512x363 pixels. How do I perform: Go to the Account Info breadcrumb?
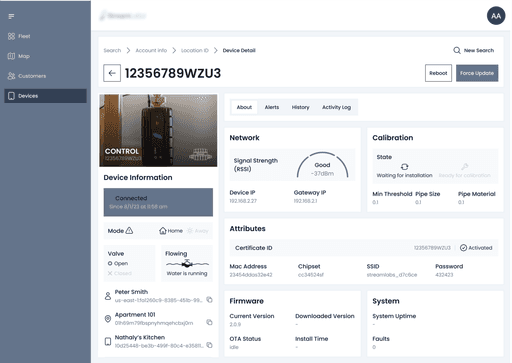click(x=151, y=50)
